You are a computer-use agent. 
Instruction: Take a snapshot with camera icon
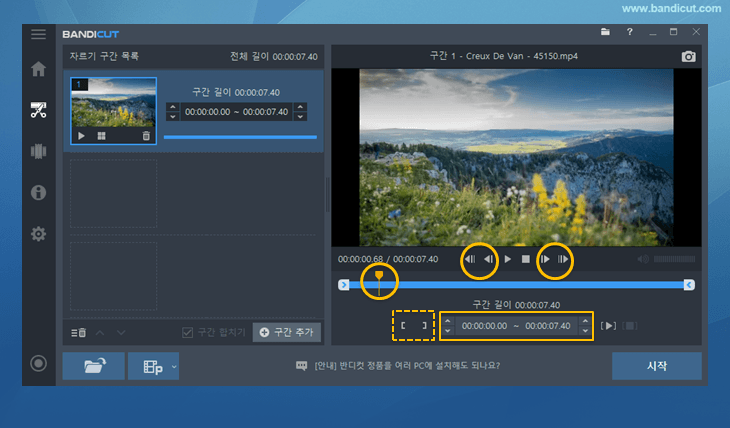pyautogui.click(x=689, y=56)
